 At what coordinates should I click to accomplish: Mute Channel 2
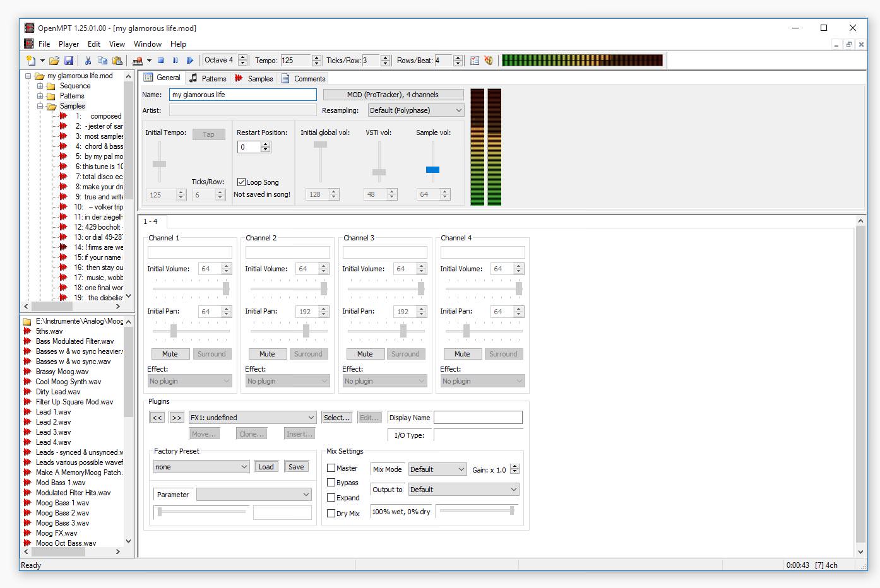coord(267,354)
